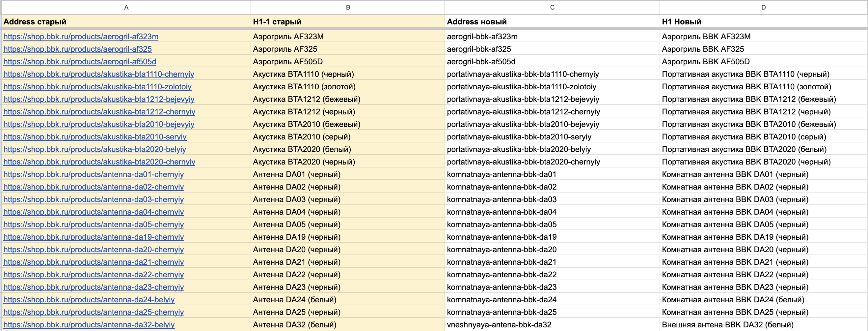Screen dimensions: 868x331
Task: Click cell 'Антенна DA01 (черный)'
Action: pos(348,174)
